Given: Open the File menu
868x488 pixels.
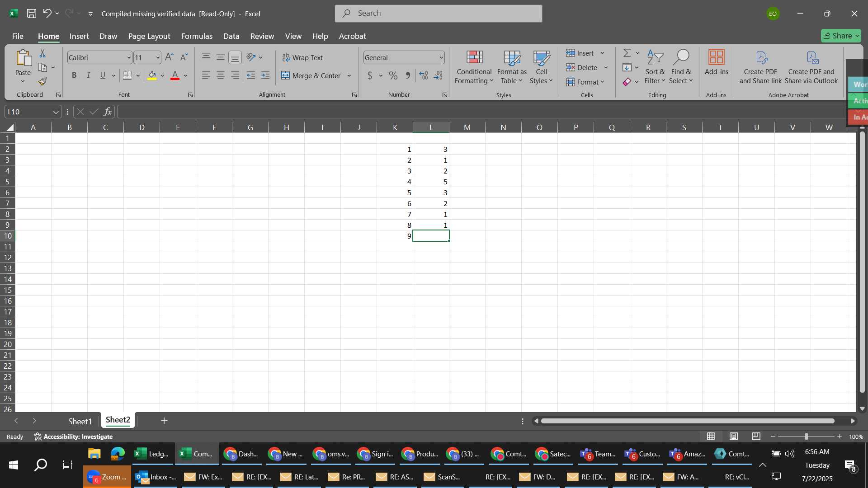Looking at the screenshot, I should pyautogui.click(x=18, y=36).
